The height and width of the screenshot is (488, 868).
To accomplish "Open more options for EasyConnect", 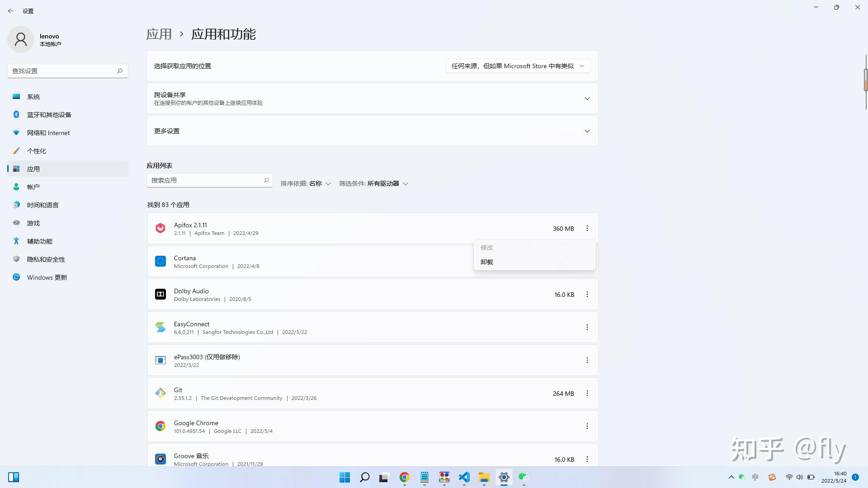I will coord(587,327).
